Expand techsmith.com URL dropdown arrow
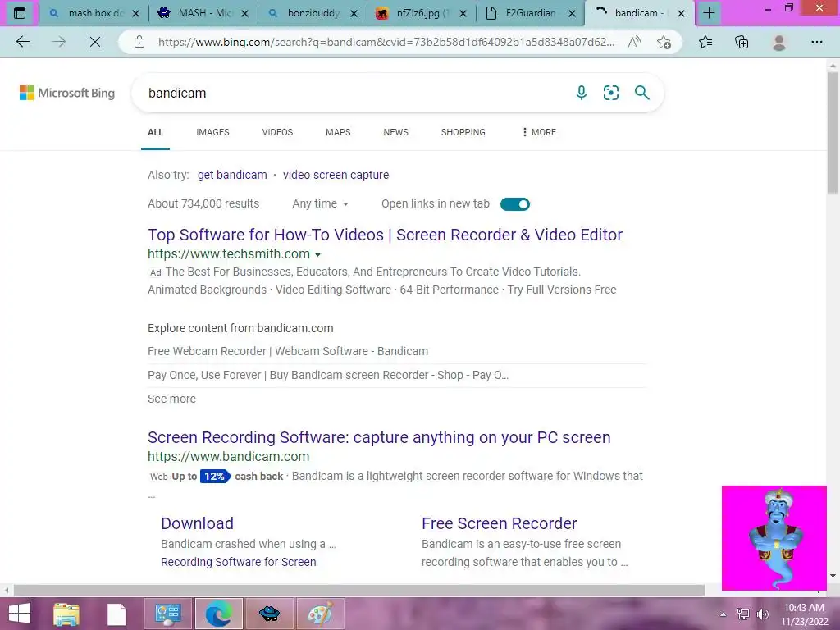This screenshot has width=840, height=630. (317, 255)
